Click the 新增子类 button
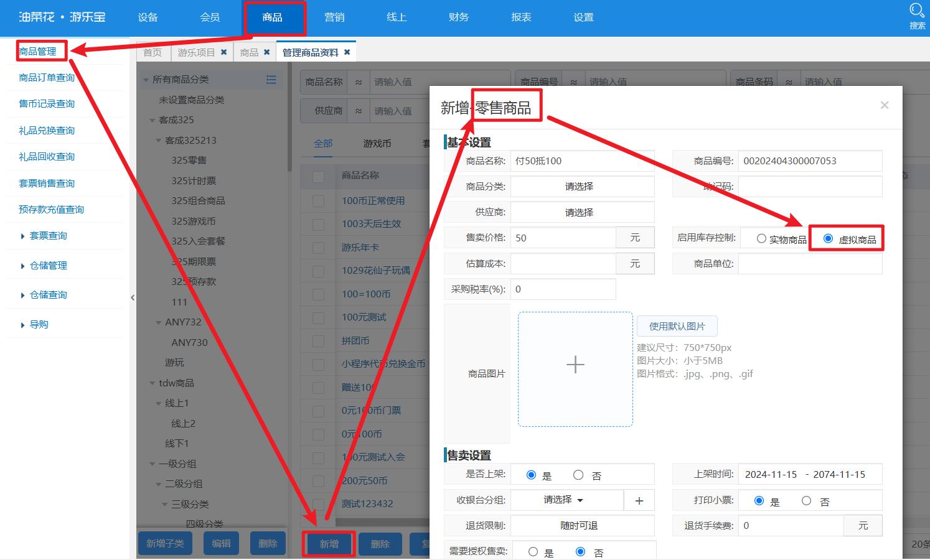The image size is (930, 560). pos(165,543)
